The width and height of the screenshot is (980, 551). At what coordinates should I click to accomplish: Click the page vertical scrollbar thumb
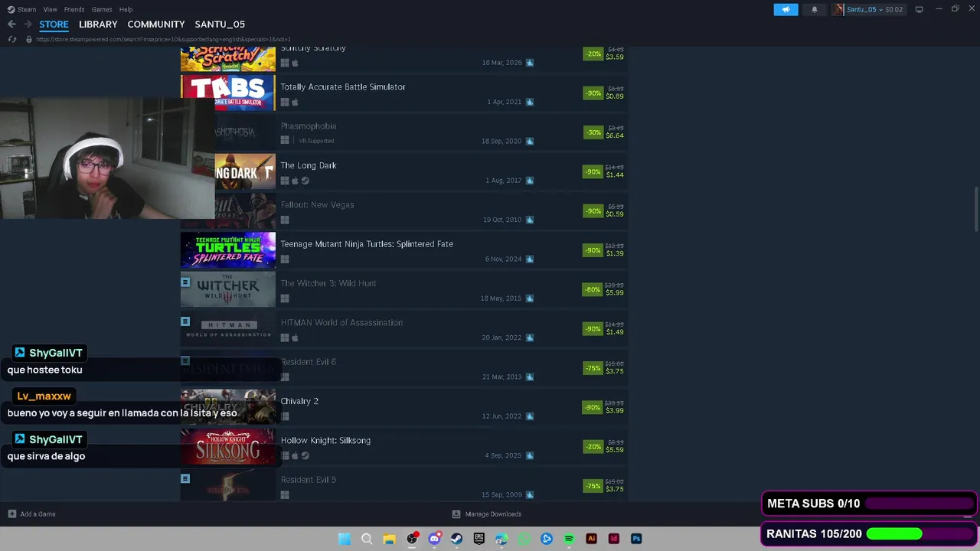976,207
